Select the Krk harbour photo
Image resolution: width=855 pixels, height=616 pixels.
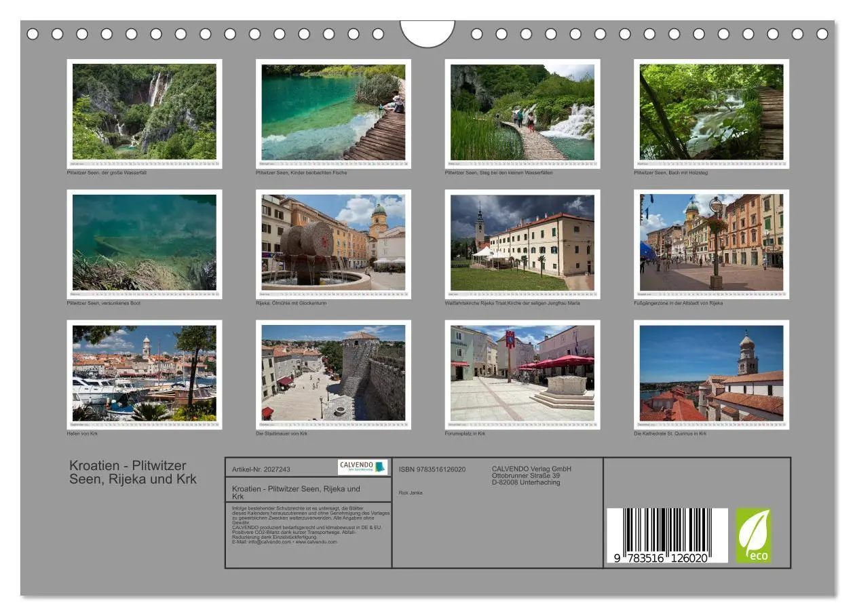(145, 373)
